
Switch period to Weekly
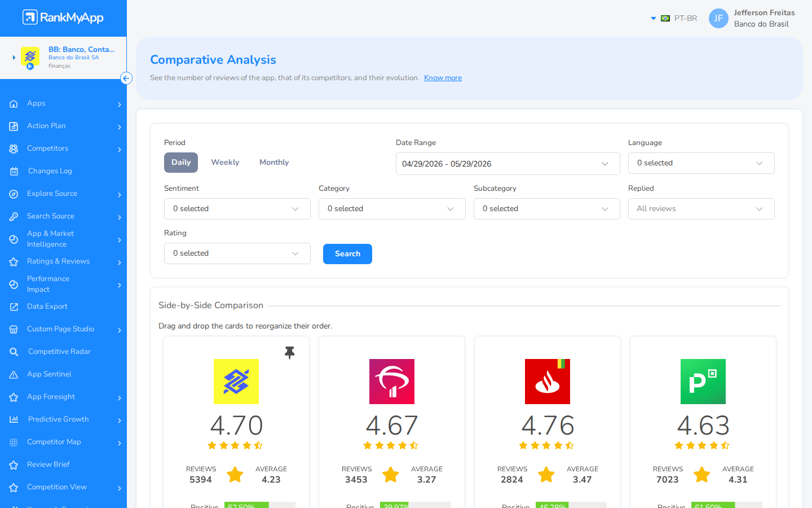click(x=225, y=163)
